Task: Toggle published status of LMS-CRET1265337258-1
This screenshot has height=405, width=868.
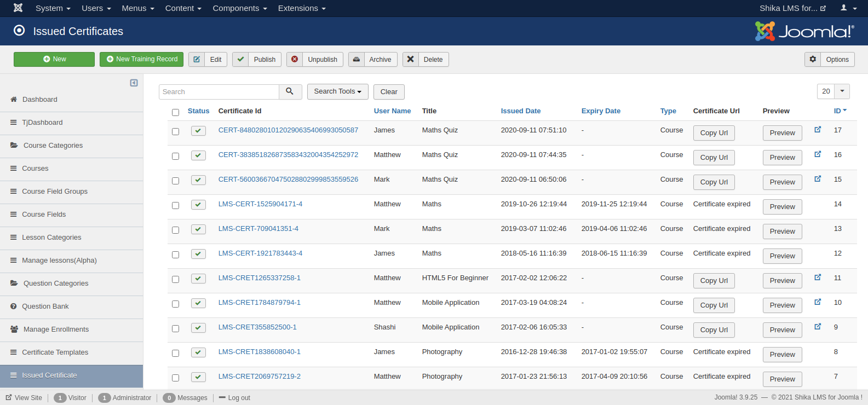Action: click(x=198, y=279)
